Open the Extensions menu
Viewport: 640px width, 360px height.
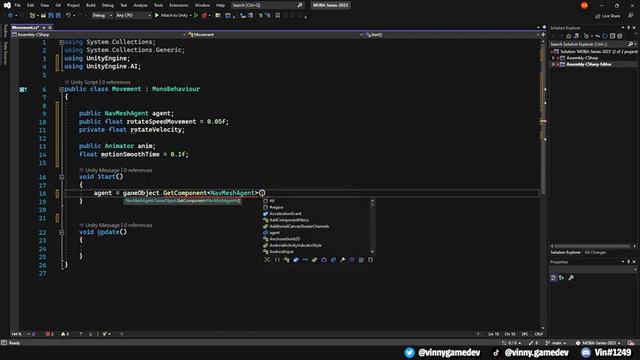179,5
